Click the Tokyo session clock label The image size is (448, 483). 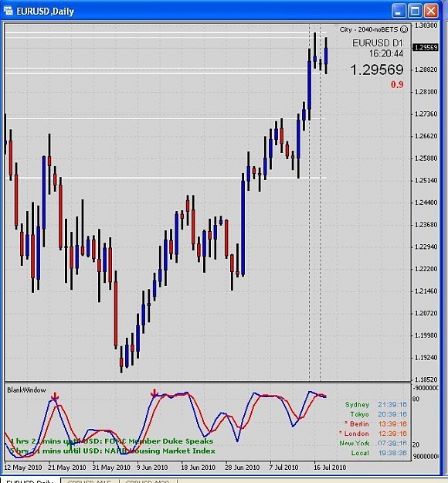point(360,414)
